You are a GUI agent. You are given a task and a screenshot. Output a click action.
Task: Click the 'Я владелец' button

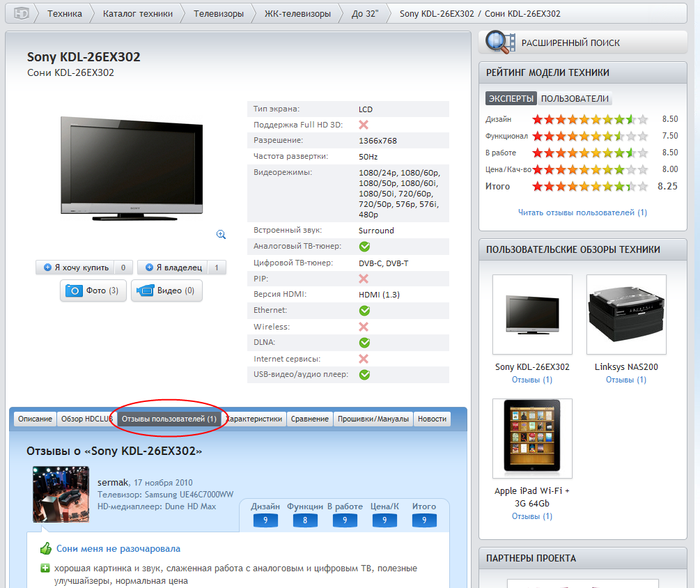click(x=182, y=268)
